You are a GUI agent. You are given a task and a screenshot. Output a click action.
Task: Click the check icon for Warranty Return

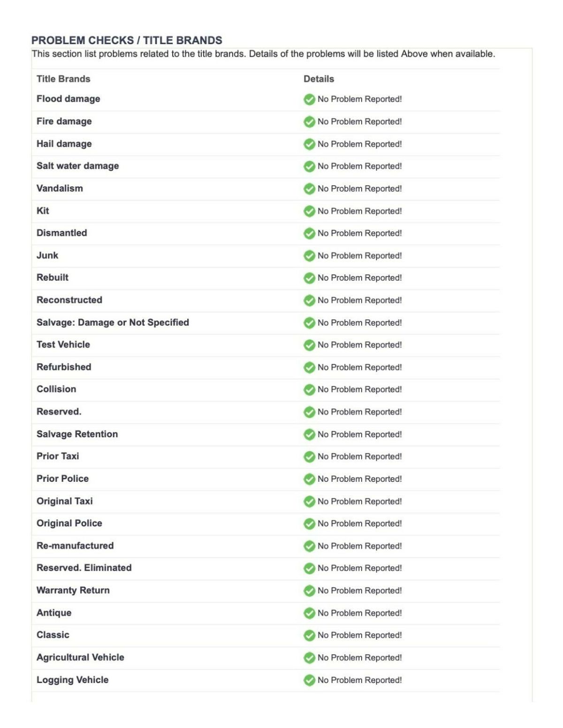[x=309, y=591]
